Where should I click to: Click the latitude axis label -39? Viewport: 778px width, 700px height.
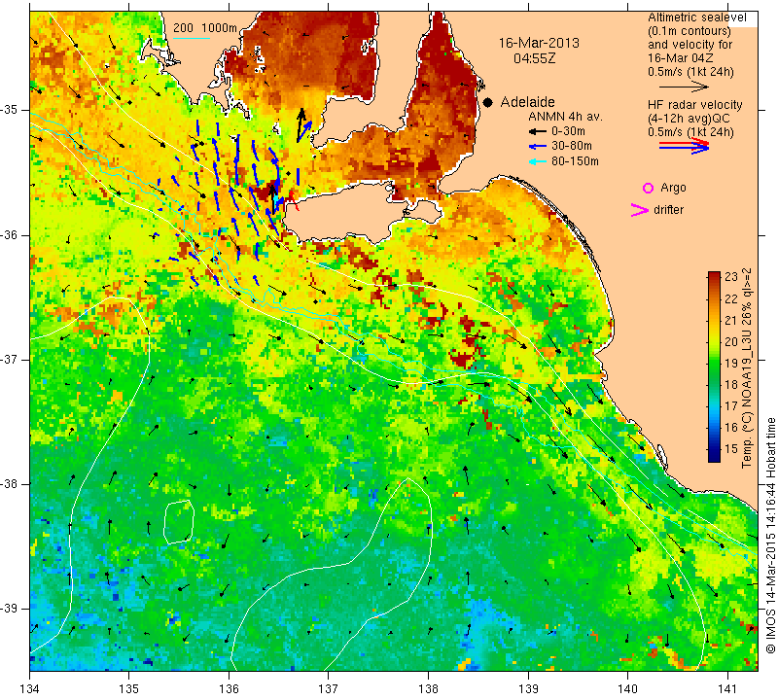click(10, 609)
